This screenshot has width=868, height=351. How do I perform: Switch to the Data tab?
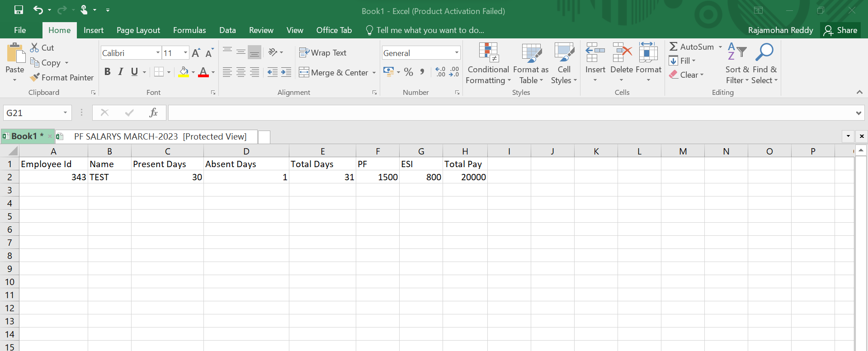tap(227, 30)
